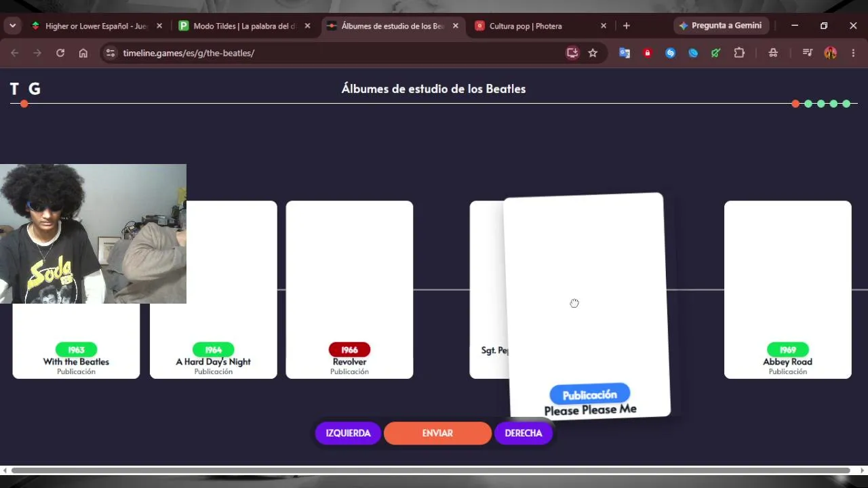Viewport: 868px width, 488px height.
Task: Open the blue round extension icon
Action: tap(693, 53)
